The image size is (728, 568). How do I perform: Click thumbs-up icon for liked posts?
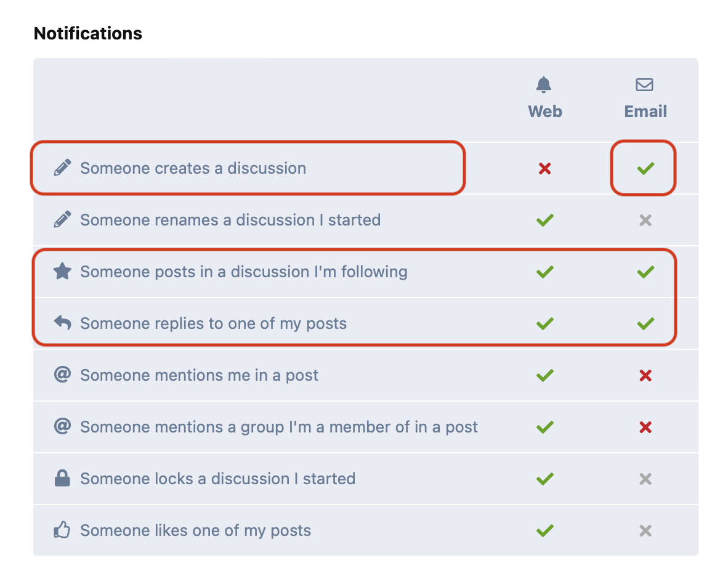pyautogui.click(x=62, y=529)
